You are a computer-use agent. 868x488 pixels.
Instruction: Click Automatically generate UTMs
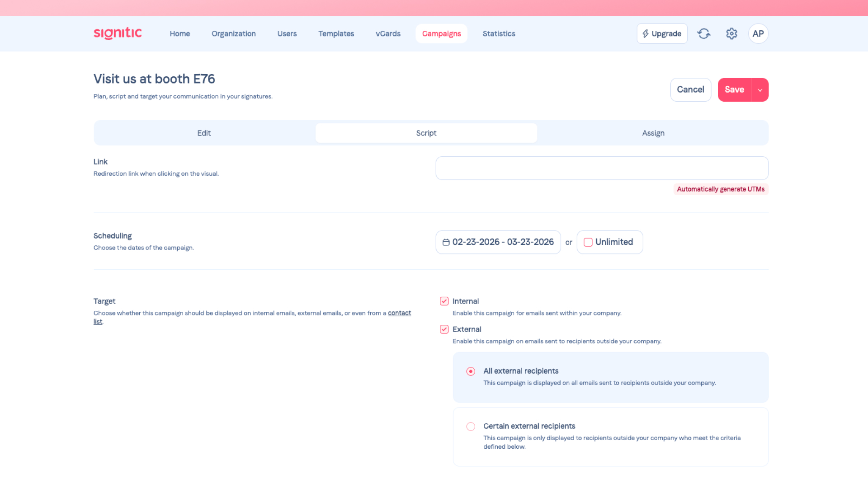[721, 189]
